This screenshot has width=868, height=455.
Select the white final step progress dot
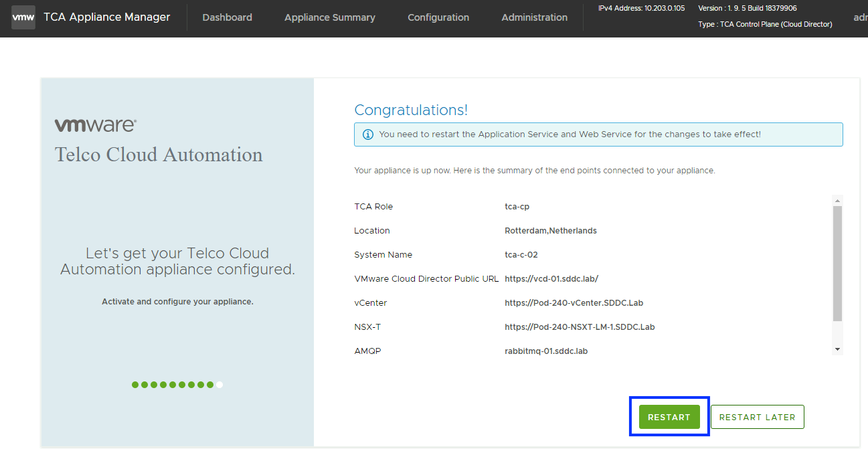click(x=220, y=385)
